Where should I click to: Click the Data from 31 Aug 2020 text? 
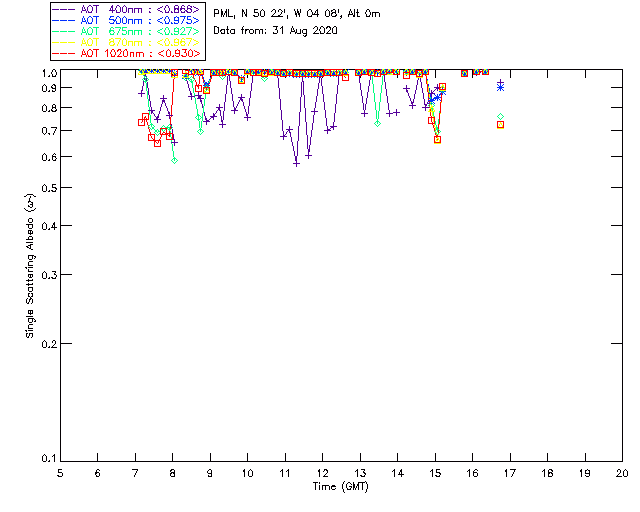coord(276,31)
